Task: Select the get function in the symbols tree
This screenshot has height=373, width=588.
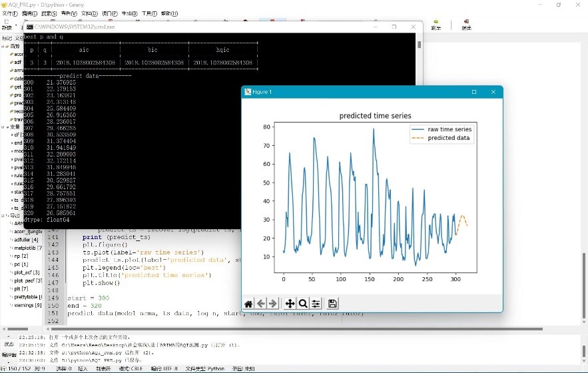Action: 17,87
